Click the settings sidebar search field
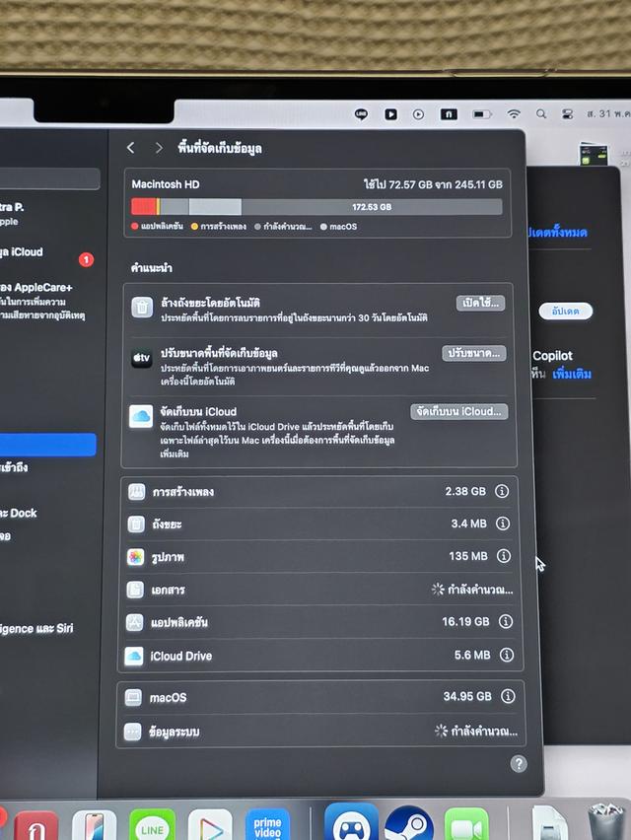 (x=50, y=178)
